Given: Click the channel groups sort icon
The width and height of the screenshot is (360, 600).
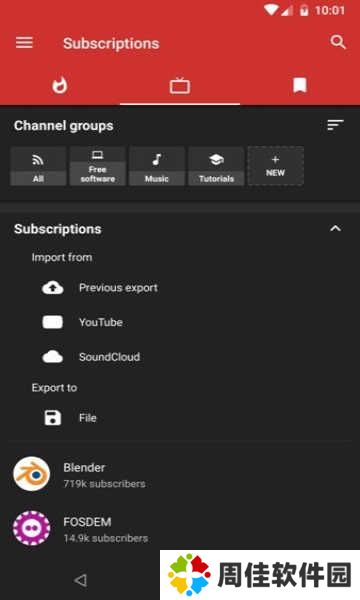Looking at the screenshot, I should 336,125.
